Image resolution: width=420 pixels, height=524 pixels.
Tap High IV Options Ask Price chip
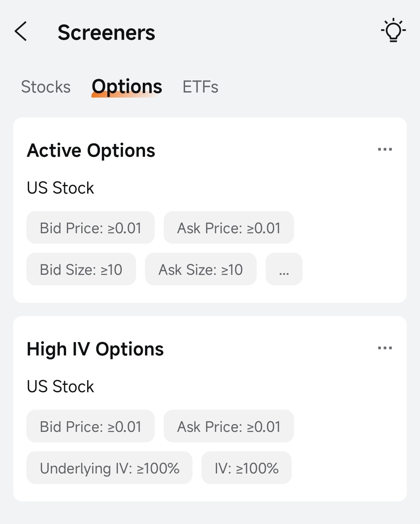click(x=229, y=426)
